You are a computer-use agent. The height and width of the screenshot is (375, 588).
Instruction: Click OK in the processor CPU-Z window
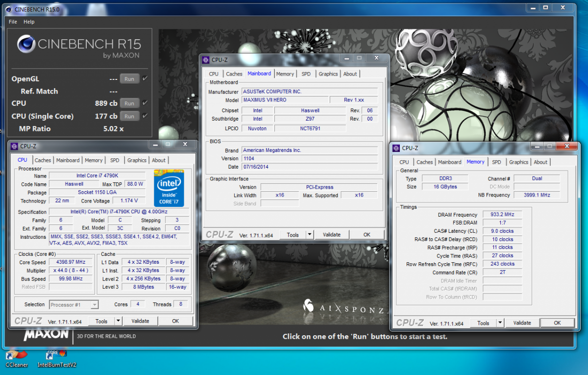(x=176, y=321)
